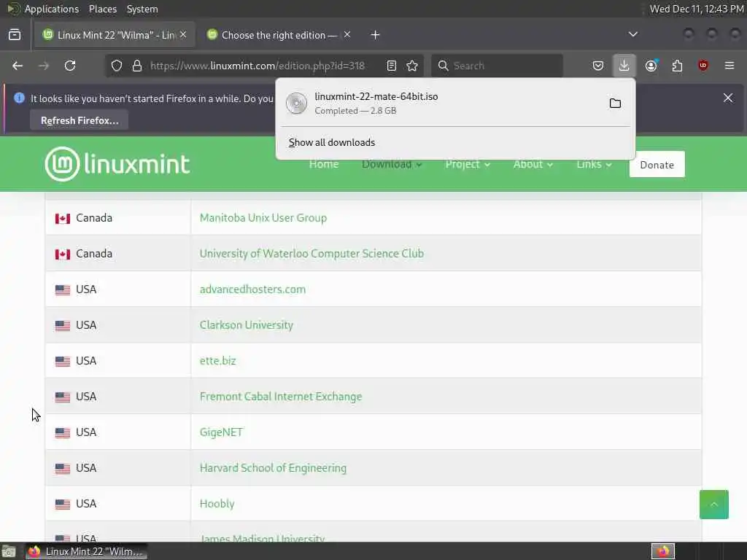The image size is (747, 560).
Task: Click the Donate button
Action: pos(657,165)
